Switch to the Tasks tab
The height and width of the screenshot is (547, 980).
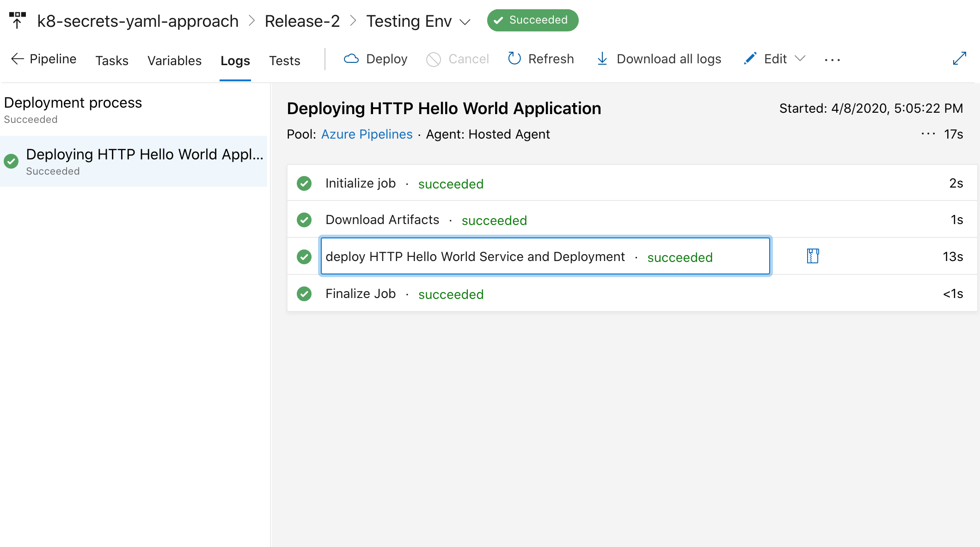tap(112, 61)
